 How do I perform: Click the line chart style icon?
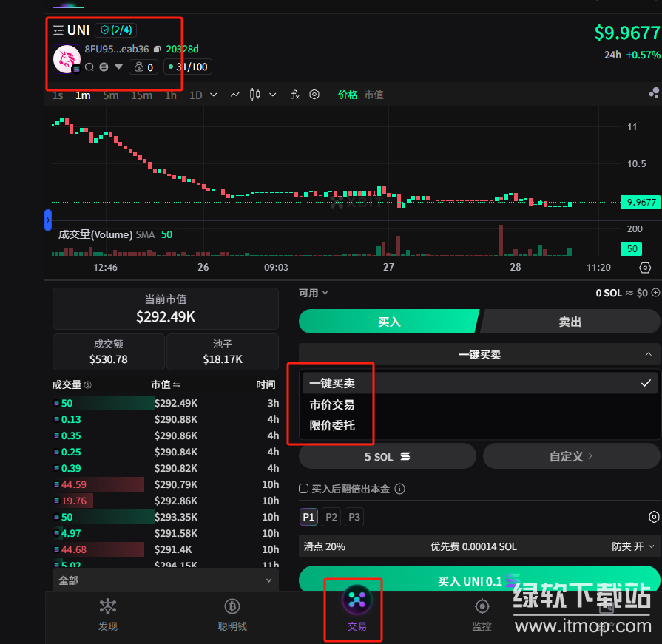pos(235,95)
